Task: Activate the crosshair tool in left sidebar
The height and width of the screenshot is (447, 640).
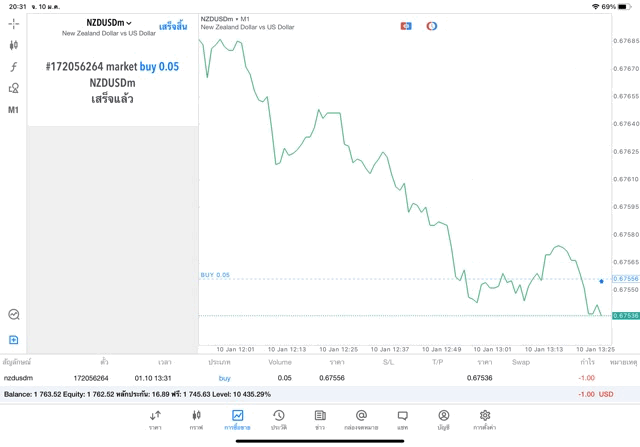Action: (x=13, y=24)
